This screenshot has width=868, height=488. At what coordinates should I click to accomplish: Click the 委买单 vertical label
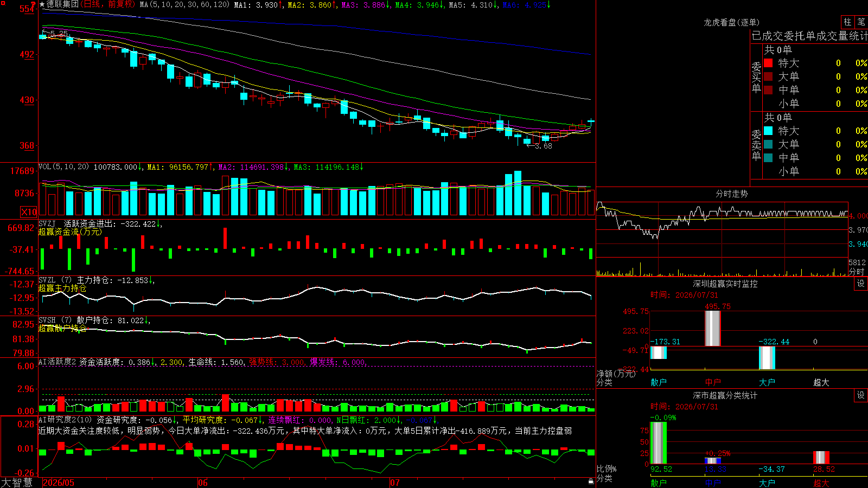(756, 78)
